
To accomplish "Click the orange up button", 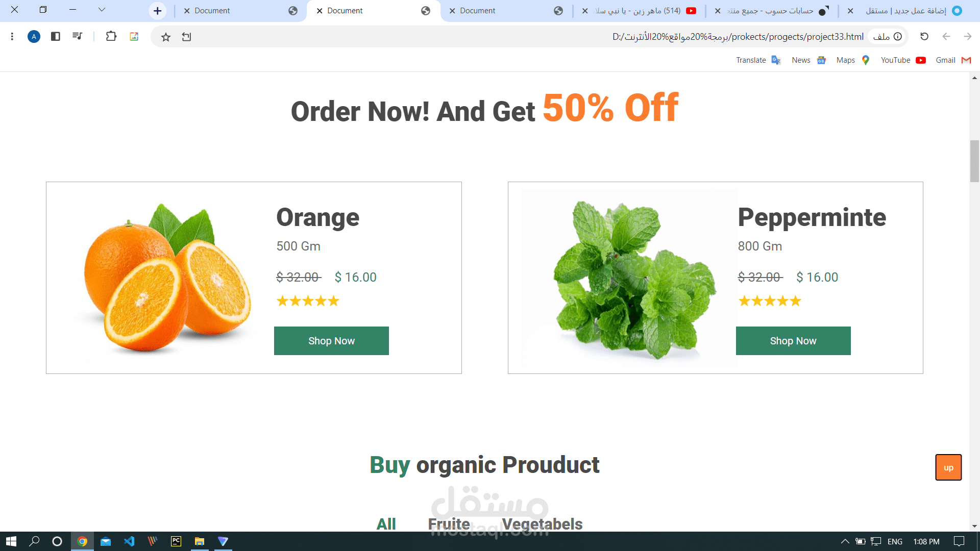I will (948, 467).
